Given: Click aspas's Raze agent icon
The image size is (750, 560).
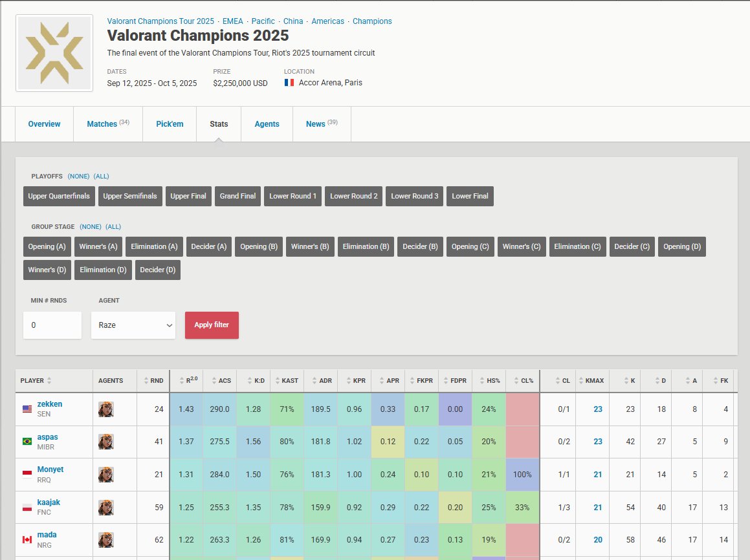Looking at the screenshot, I should tap(105, 442).
